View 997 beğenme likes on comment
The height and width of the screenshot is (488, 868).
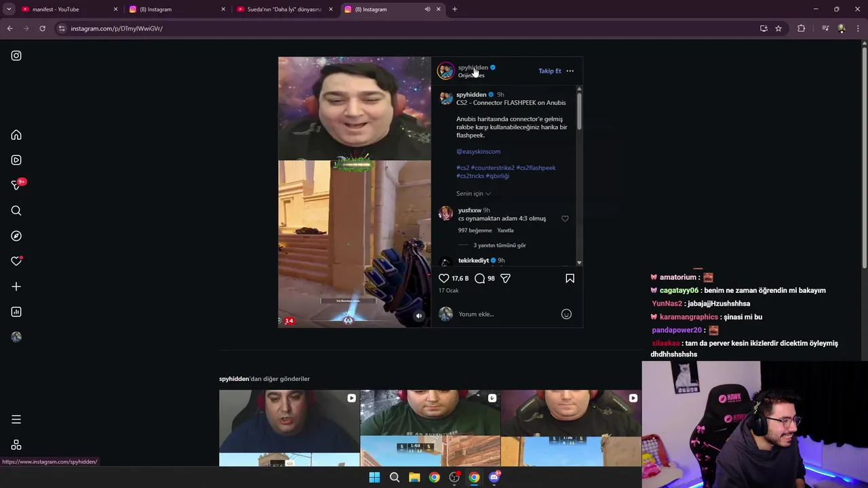(475, 230)
